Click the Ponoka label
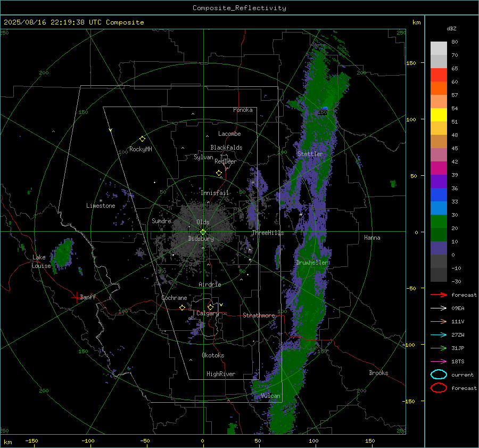This screenshot has height=448, width=479. [x=243, y=110]
